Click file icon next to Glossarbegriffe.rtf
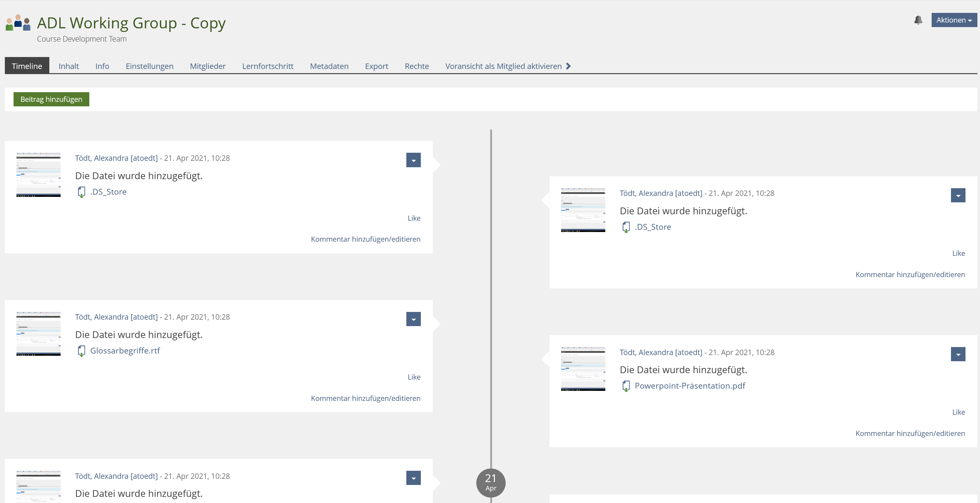Image resolution: width=980 pixels, height=503 pixels. (81, 351)
